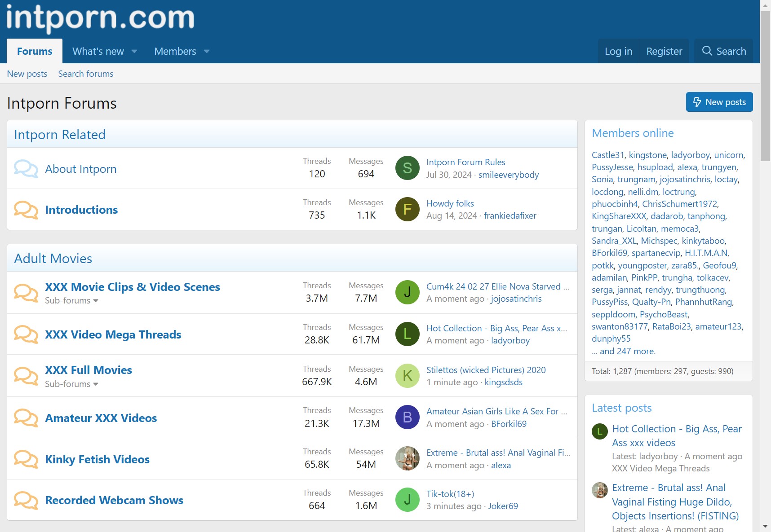Open the F avatar of frankiedafixer
This screenshot has height=532, width=771.
pos(407,209)
